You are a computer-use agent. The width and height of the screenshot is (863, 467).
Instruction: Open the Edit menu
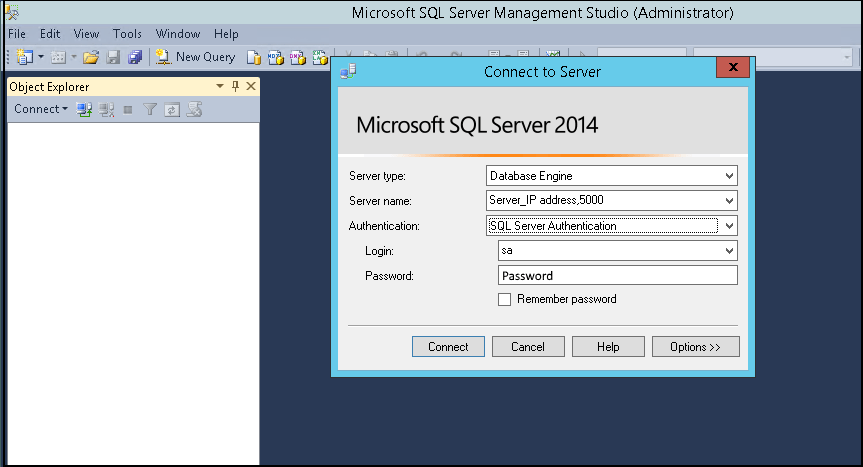coord(50,34)
